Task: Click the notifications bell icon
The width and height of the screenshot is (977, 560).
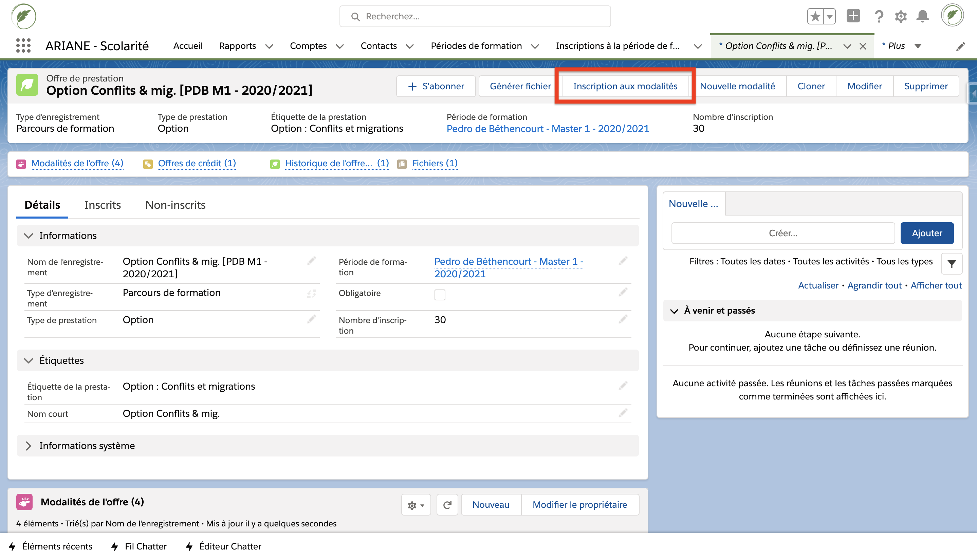Action: [922, 16]
